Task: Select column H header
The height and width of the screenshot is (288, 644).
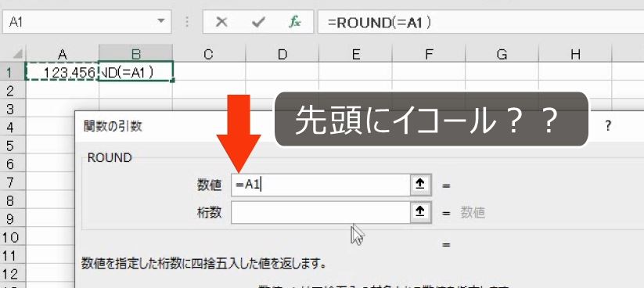Action: pos(575,54)
